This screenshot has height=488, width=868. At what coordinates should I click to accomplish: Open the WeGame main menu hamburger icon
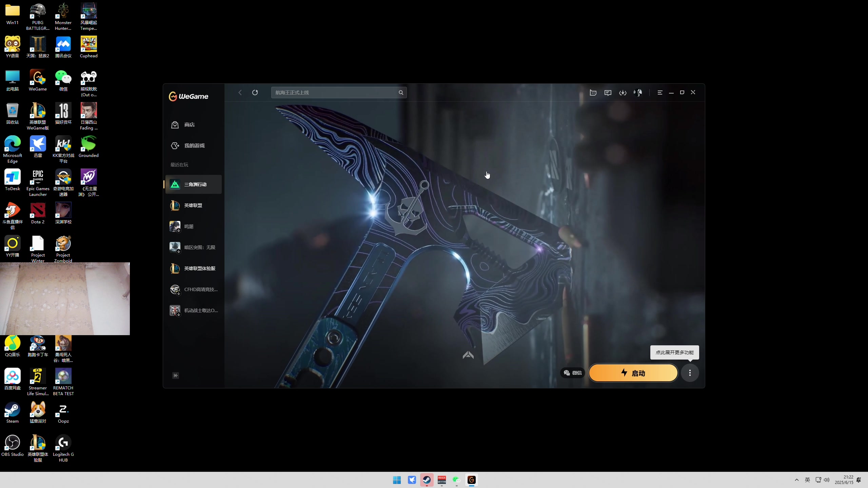[x=660, y=93]
